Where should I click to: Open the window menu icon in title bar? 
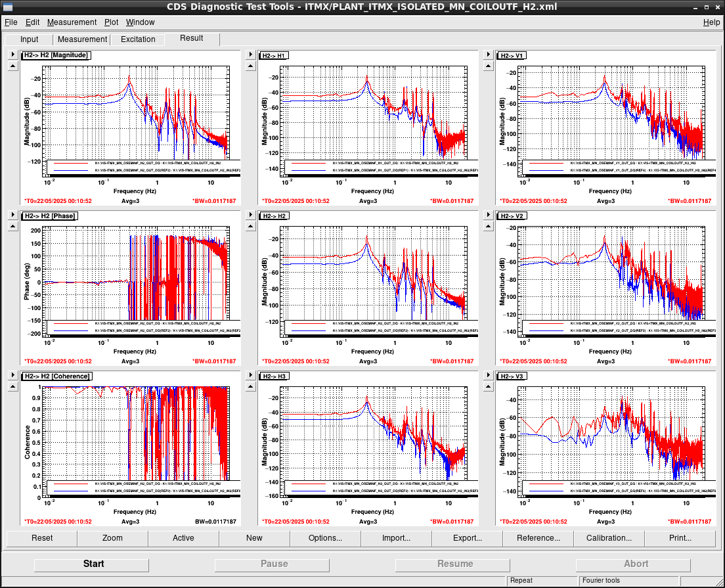pos(8,7)
